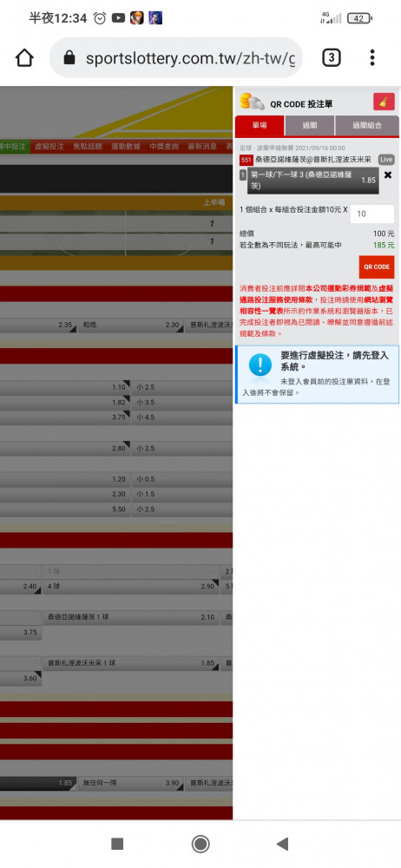The height and width of the screenshot is (868, 401).
Task: Tap the Android home circle button
Action: coord(200,844)
